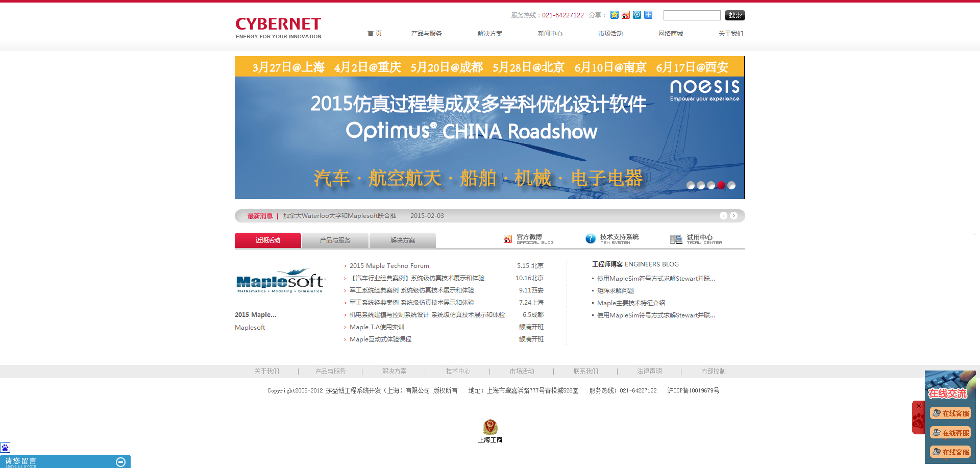Screen dimensions: 980x468
Task: Open 汽车行业经典案例 event link
Action: point(417,278)
